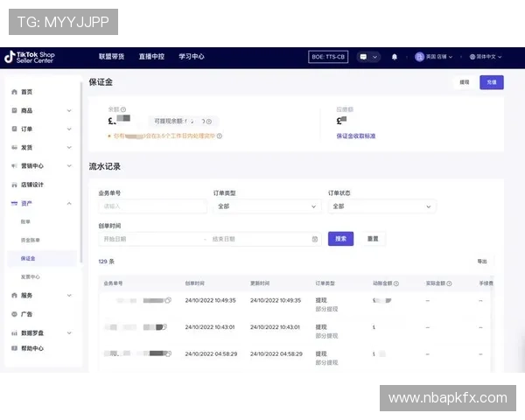The height and width of the screenshot is (420, 525).
Task: Click the 商品 product icon in sidebar
Action: [x=14, y=110]
